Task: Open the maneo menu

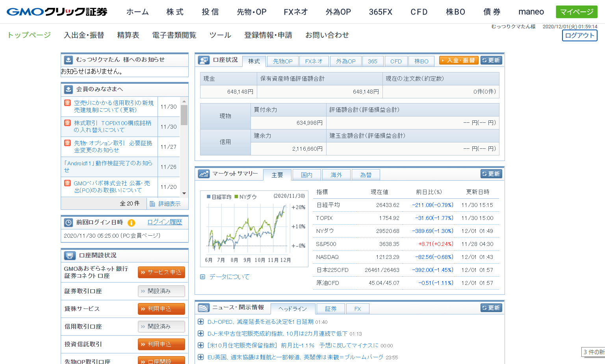Action: coord(531,12)
